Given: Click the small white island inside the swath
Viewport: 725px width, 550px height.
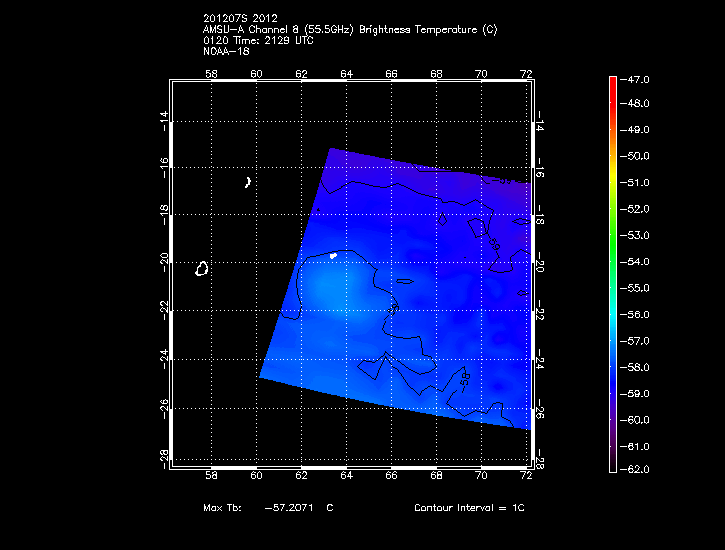Looking at the screenshot, I should pyautogui.click(x=333, y=255).
